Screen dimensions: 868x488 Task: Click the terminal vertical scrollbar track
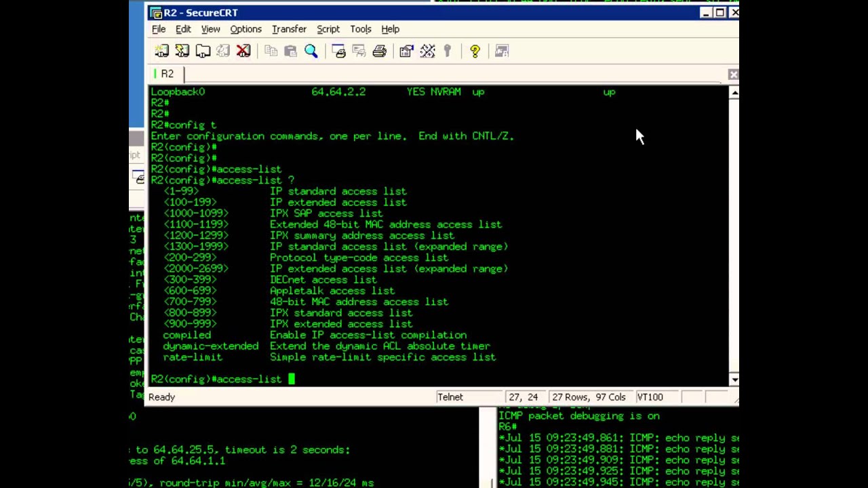coord(734,236)
